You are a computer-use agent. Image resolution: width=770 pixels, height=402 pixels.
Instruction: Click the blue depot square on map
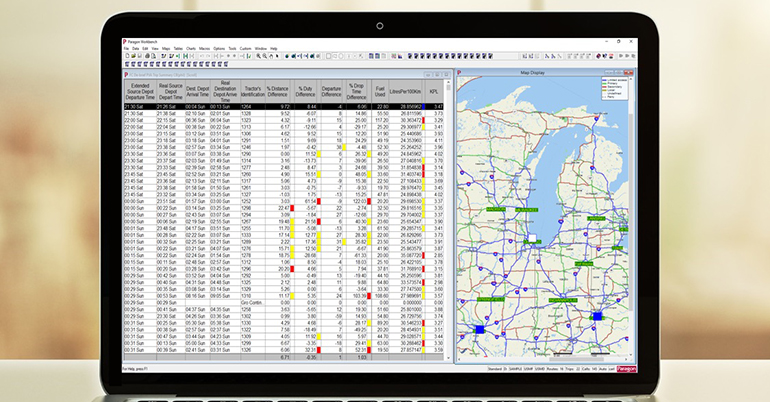coord(479,328)
